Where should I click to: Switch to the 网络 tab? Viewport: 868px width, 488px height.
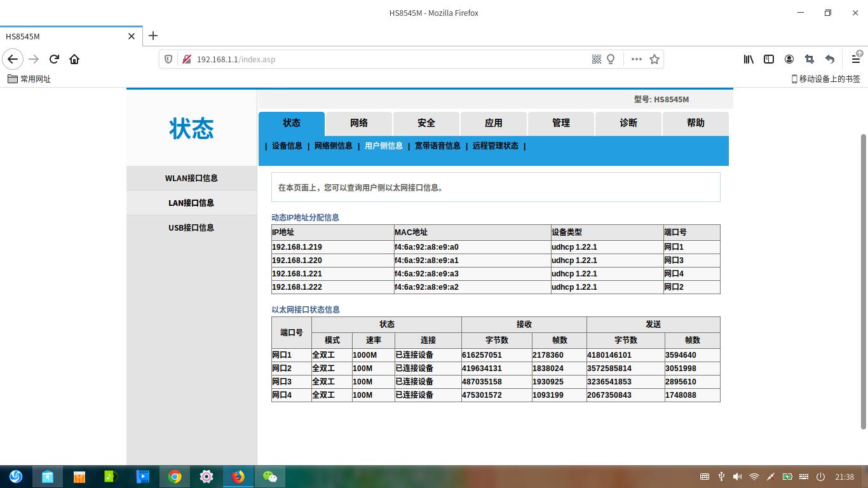(x=358, y=123)
